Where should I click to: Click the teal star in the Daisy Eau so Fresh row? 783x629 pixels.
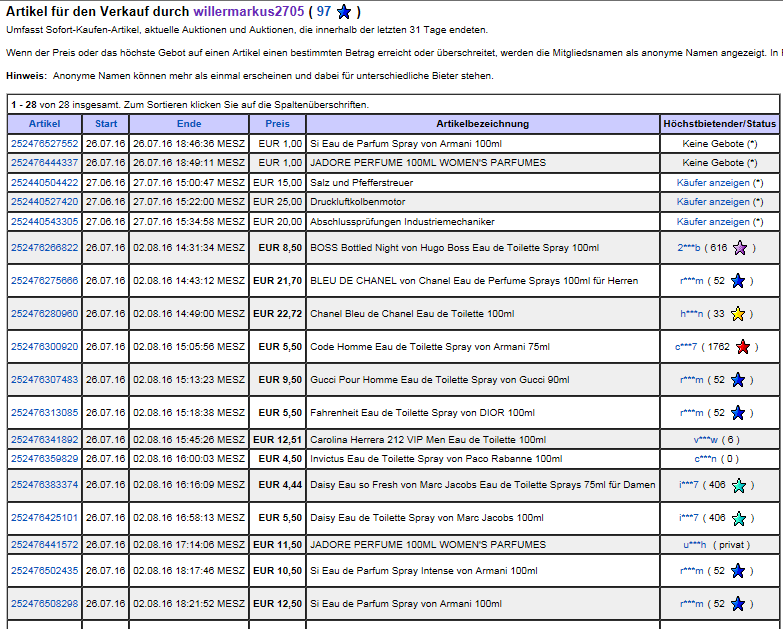(x=739, y=485)
